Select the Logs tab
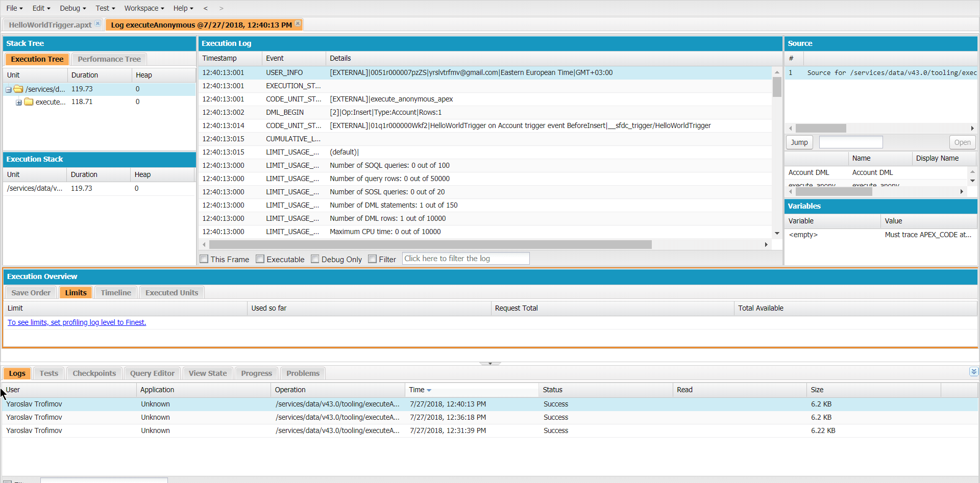Image resolution: width=980 pixels, height=483 pixels. pyautogui.click(x=17, y=373)
